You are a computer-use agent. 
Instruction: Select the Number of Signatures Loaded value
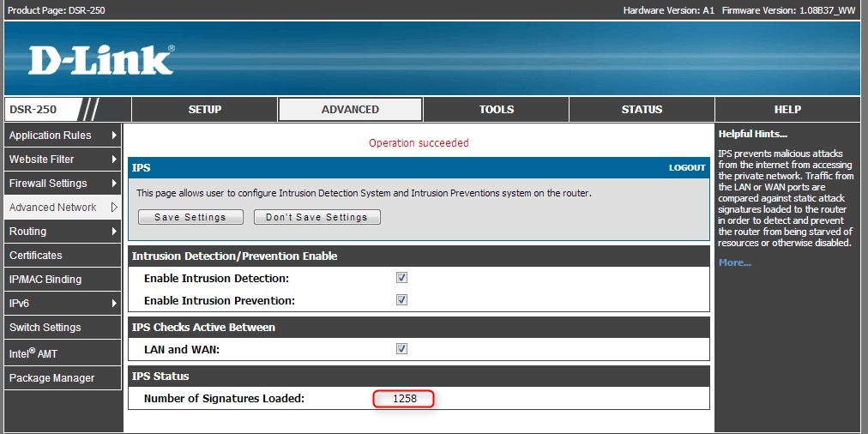[x=404, y=399]
